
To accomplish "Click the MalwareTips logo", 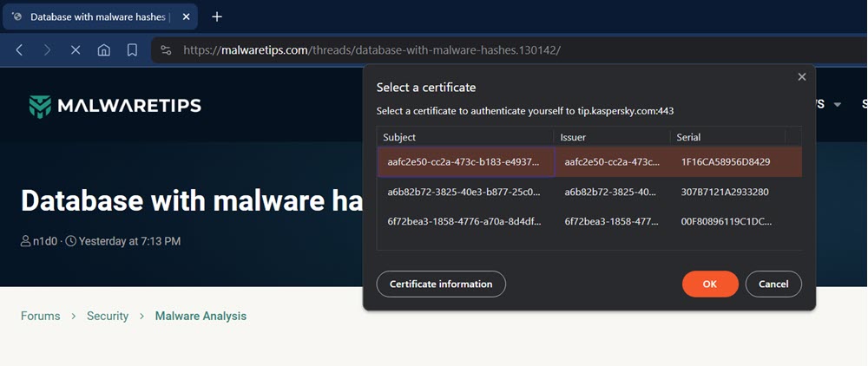I will tap(115, 106).
